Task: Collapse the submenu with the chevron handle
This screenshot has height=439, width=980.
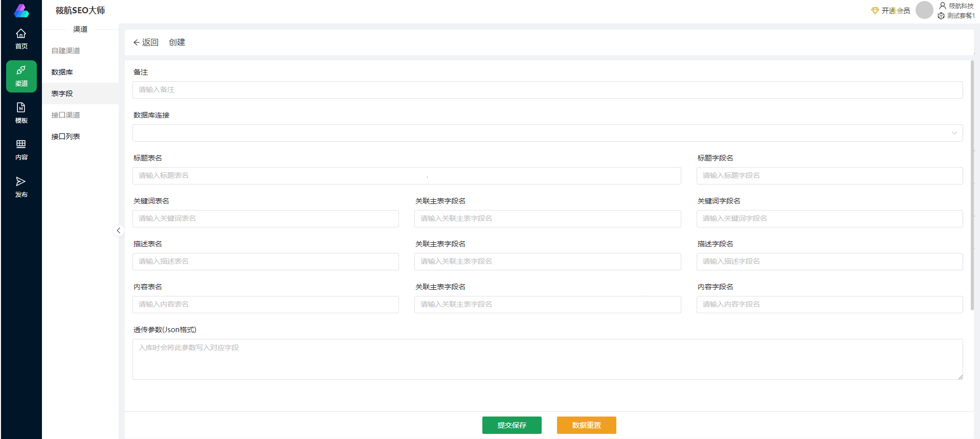Action: [x=118, y=230]
